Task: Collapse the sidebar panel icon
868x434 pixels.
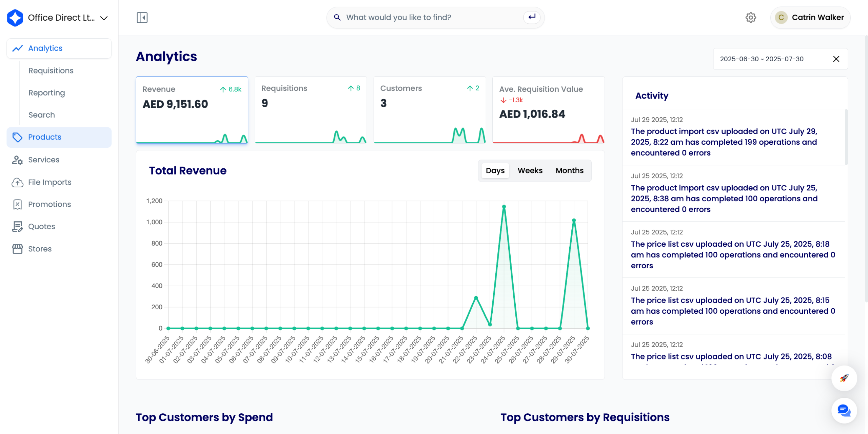Action: coord(142,18)
